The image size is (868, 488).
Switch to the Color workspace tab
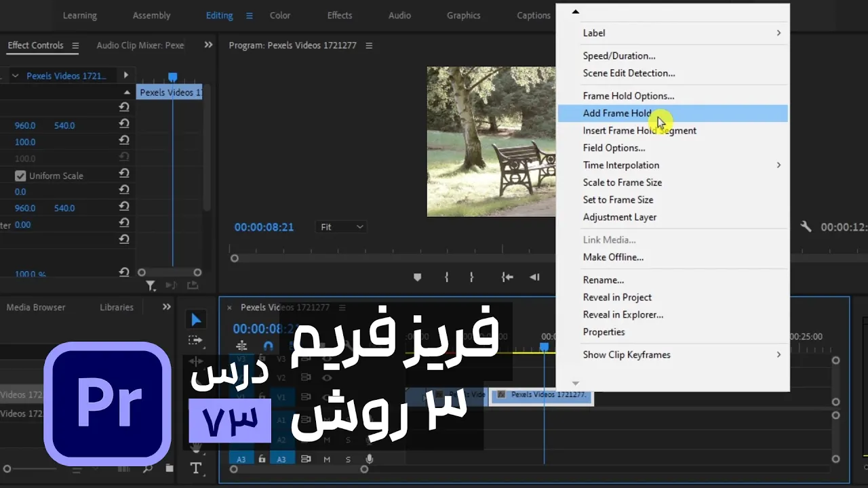tap(280, 16)
